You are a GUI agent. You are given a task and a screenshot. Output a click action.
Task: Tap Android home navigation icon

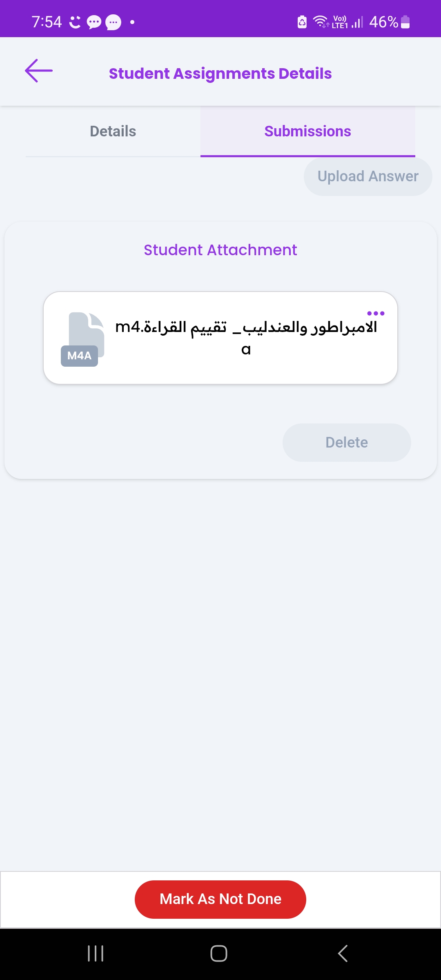[x=219, y=953]
